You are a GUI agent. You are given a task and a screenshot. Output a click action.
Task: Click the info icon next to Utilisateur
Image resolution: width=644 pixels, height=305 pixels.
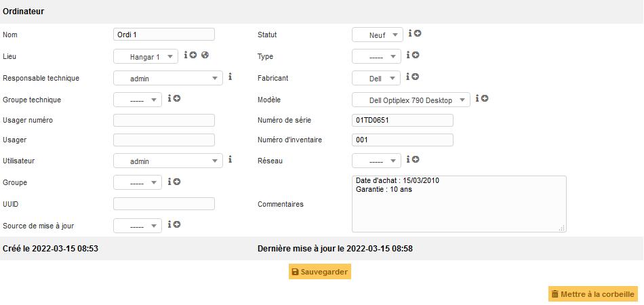tap(230, 160)
